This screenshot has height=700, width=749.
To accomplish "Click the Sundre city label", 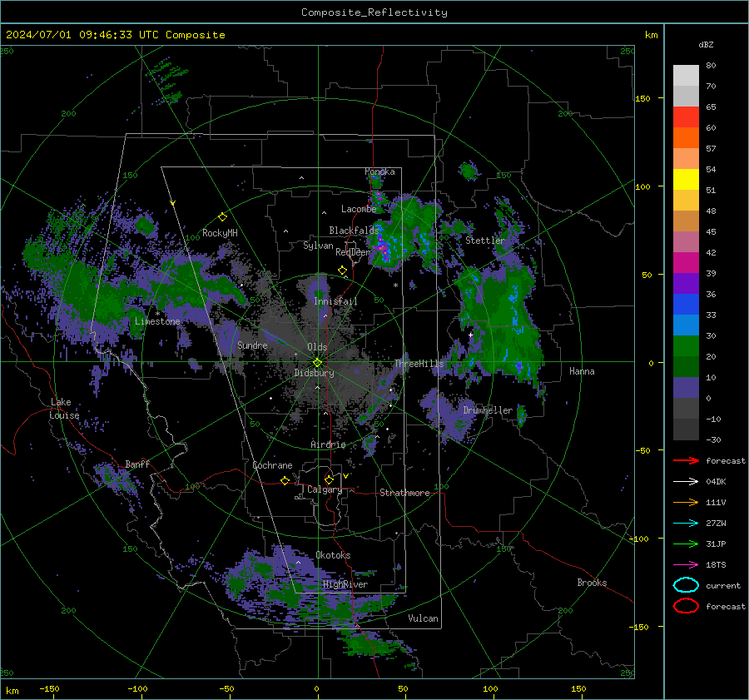I will pos(252,345).
